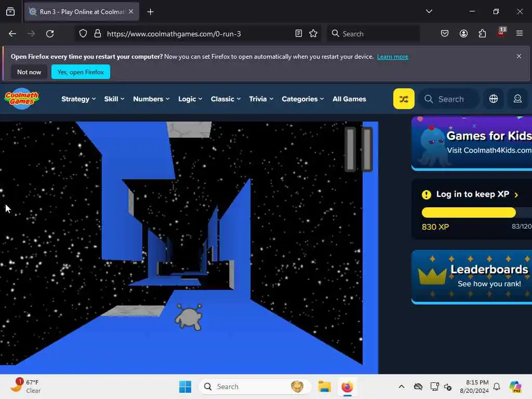532x399 pixels.
Task: Open the tracking protection shield icon
Action: pyautogui.click(x=83, y=34)
